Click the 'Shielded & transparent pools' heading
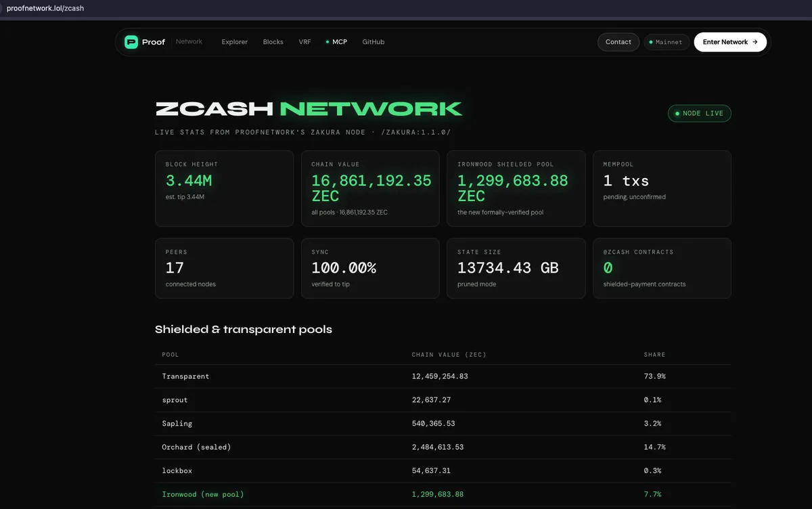The height and width of the screenshot is (509, 812). [x=244, y=330]
